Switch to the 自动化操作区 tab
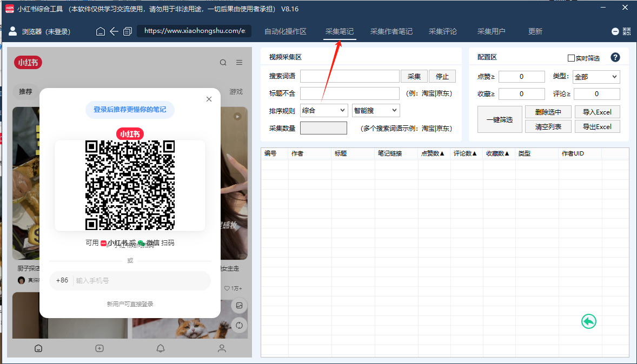This screenshot has height=364, width=637. (286, 32)
